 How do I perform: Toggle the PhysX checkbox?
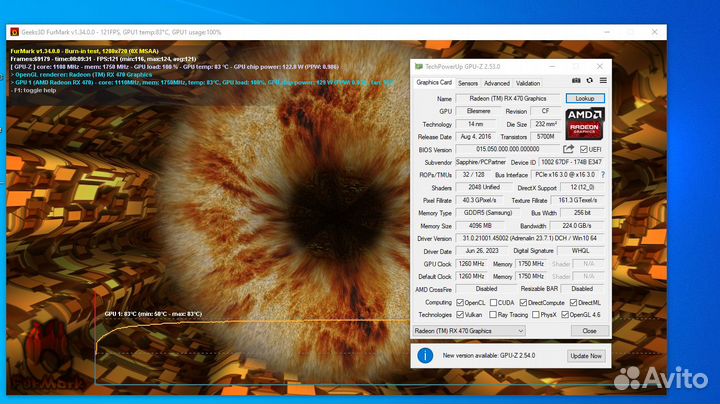(535, 314)
